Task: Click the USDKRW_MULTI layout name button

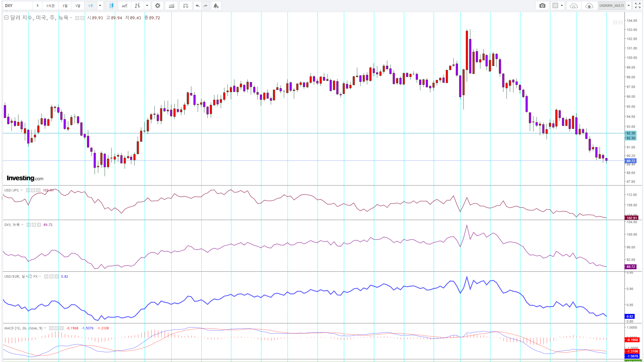Action: 611,6
